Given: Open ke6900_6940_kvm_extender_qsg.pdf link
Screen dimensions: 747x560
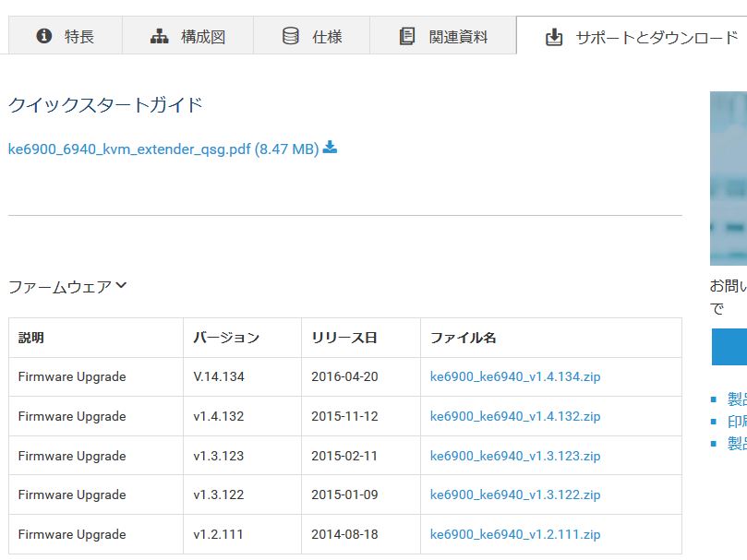Looking at the screenshot, I should click(163, 149).
